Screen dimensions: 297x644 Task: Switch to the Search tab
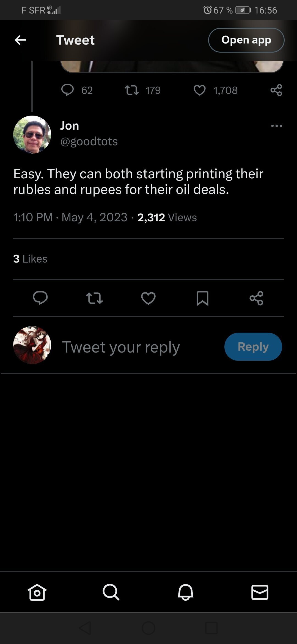coord(111,592)
